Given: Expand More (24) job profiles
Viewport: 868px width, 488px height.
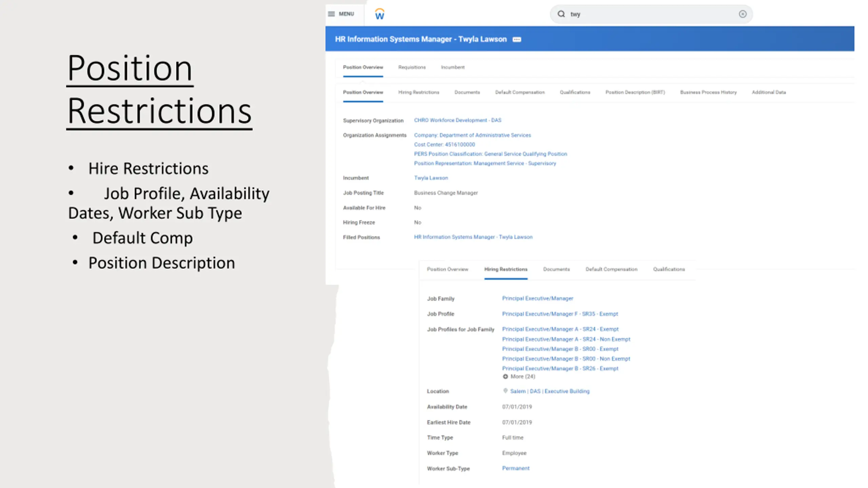Looking at the screenshot, I should (519, 377).
